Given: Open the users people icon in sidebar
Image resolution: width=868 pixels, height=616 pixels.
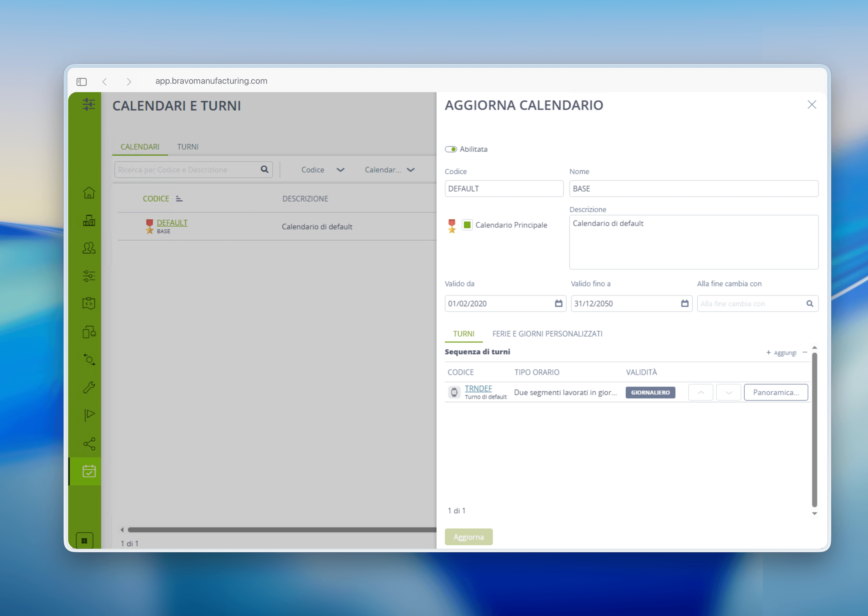Looking at the screenshot, I should point(89,248).
